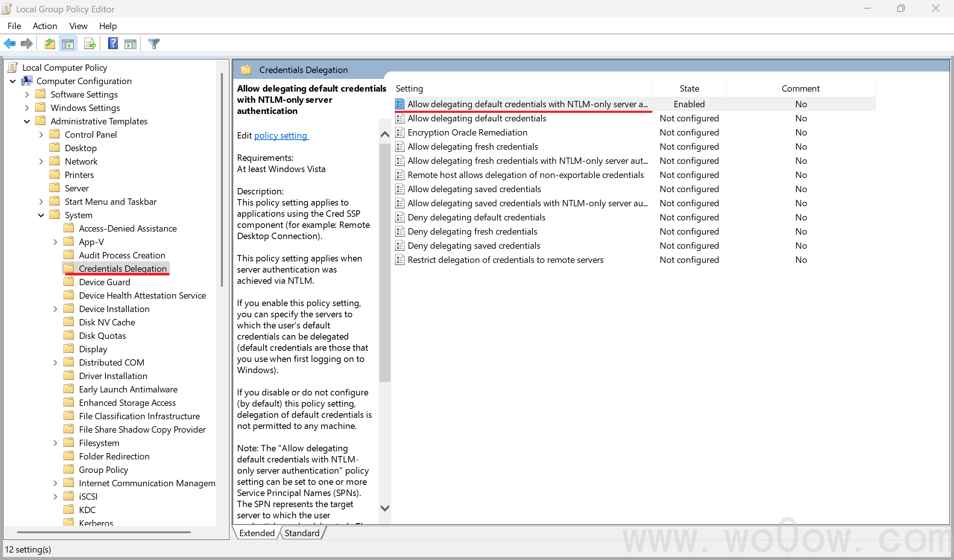
Task: Toggle Show/Hide Console Tree toolbar icon
Action: coord(68,44)
